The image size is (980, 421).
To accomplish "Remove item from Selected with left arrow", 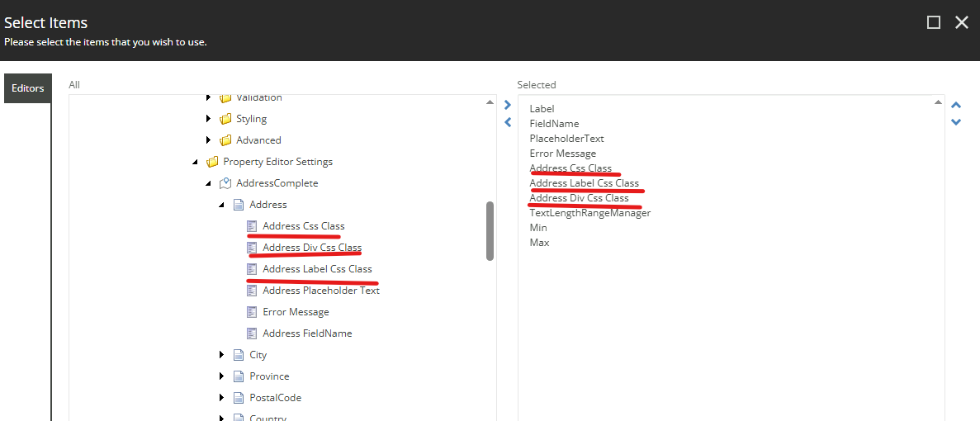I will (508, 122).
